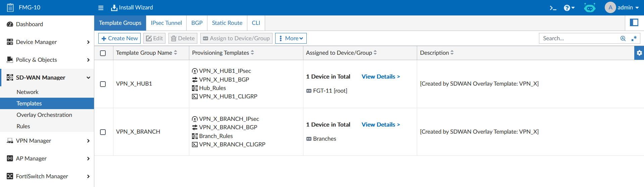
Task: Open the help question mark menu
Action: point(569,8)
